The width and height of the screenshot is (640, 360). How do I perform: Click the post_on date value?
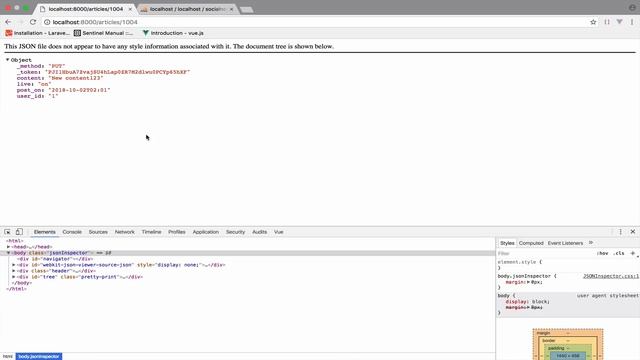click(79, 90)
